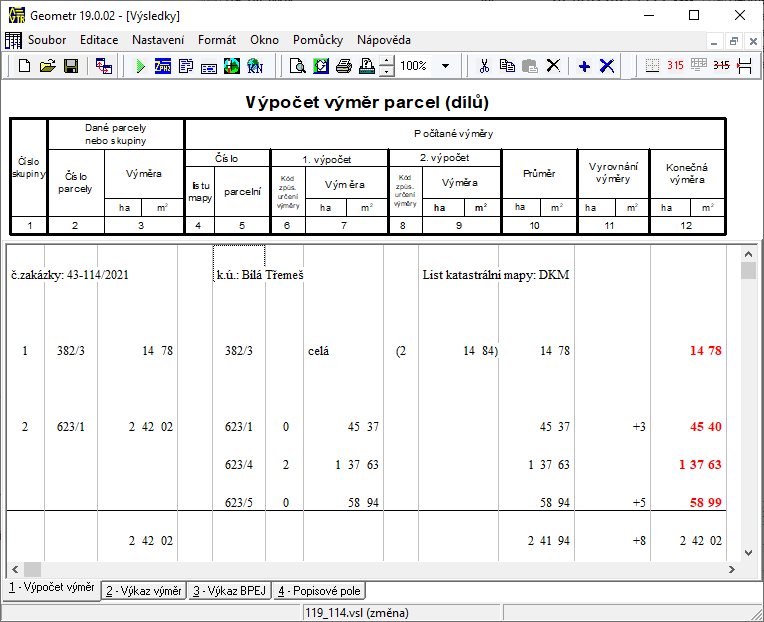The height and width of the screenshot is (622, 764).
Task: Open a file with the folder icon
Action: tap(47, 66)
